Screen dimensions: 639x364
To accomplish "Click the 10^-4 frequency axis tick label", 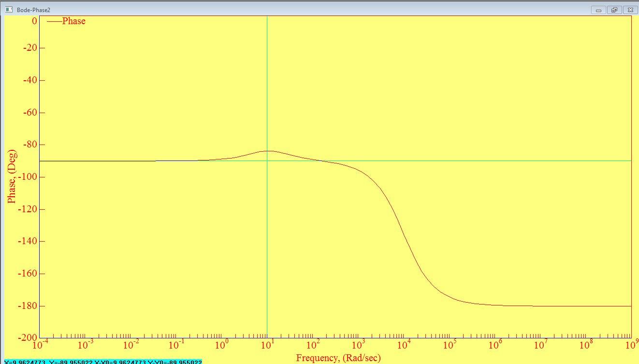I will tap(40, 345).
